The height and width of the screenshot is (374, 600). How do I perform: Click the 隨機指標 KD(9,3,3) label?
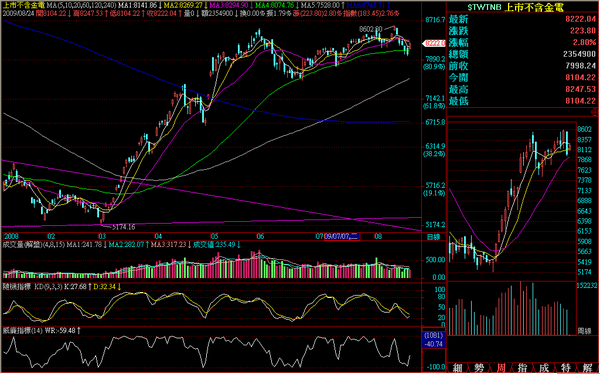(x=33, y=287)
